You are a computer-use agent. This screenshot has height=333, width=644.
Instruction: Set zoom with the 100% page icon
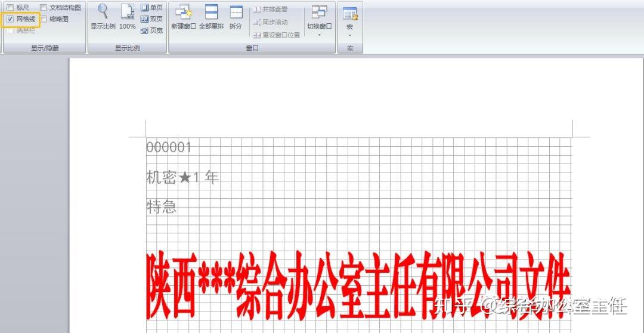click(x=128, y=17)
